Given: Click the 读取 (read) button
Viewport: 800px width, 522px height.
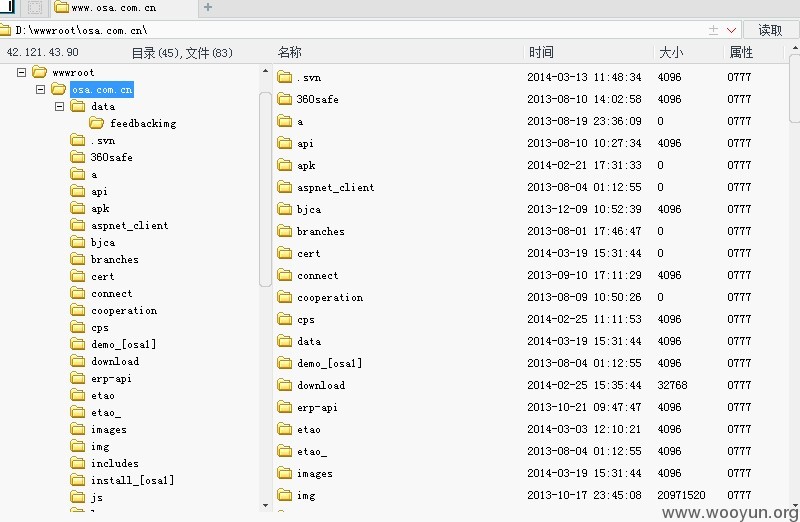Looking at the screenshot, I should click(x=770, y=30).
